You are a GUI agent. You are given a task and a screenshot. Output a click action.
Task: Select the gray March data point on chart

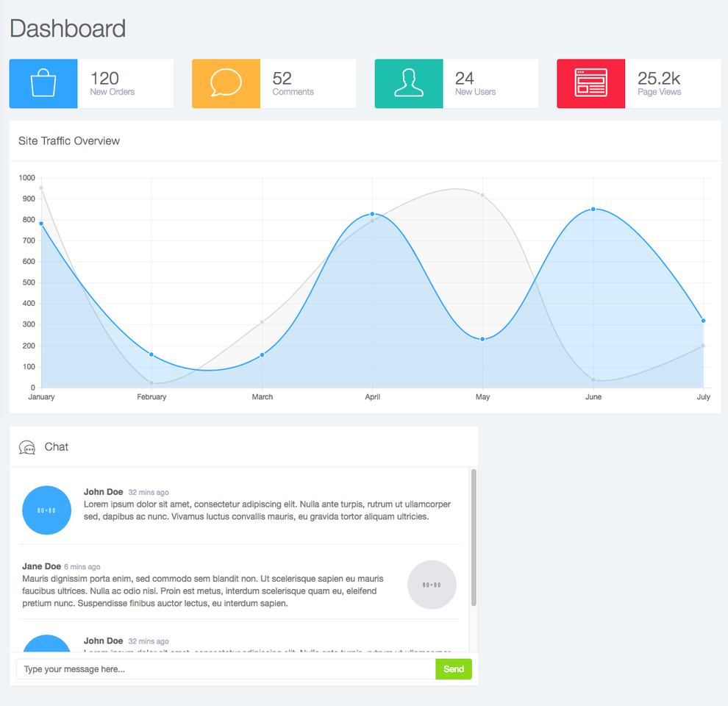point(263,322)
